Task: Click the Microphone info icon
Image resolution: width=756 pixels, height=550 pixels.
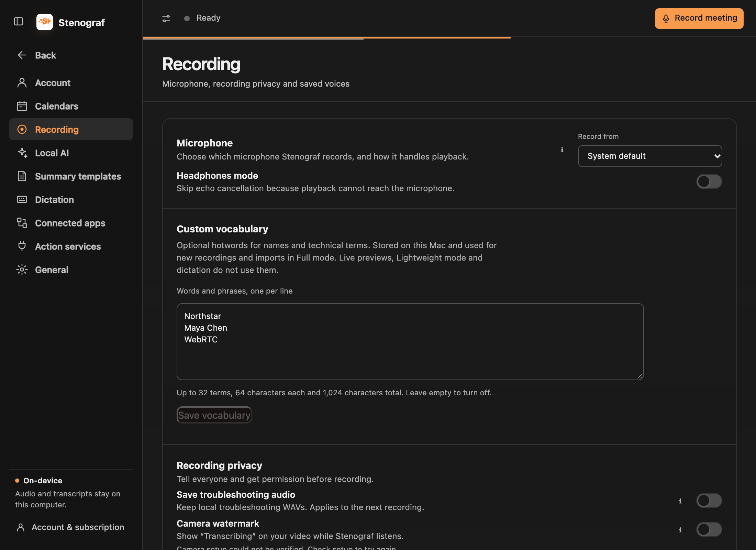Action: tap(562, 150)
